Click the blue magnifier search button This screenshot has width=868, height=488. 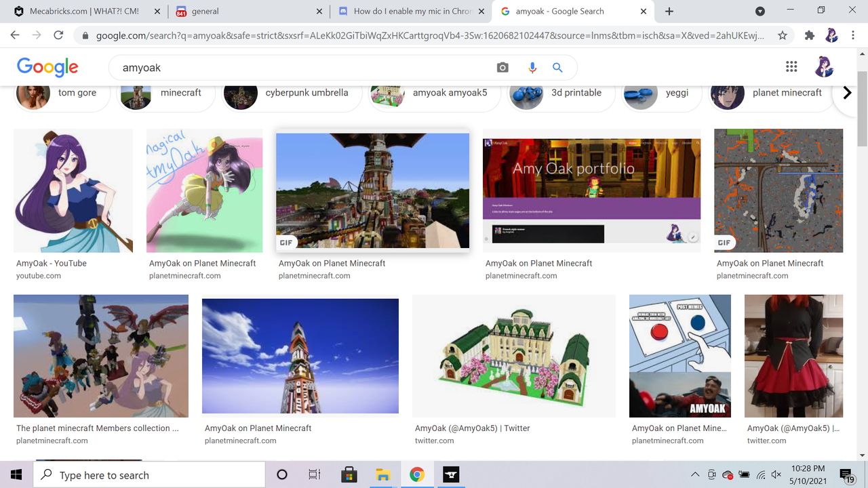[557, 68]
